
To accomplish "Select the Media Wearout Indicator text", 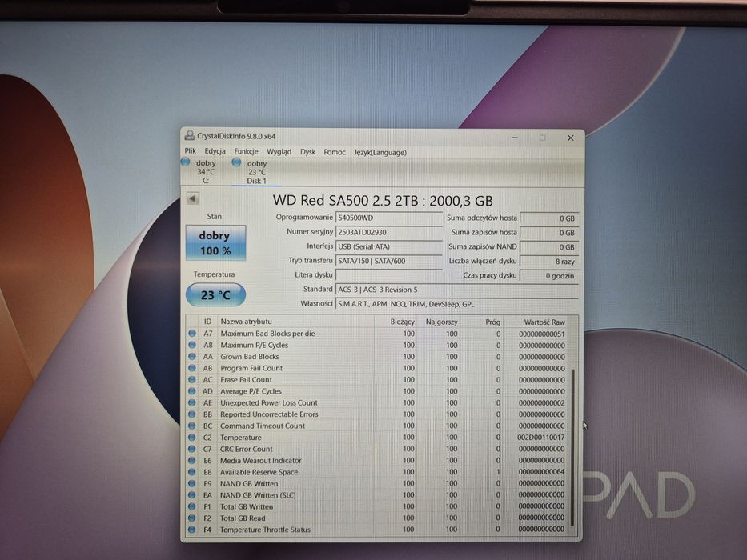I will point(260,461).
